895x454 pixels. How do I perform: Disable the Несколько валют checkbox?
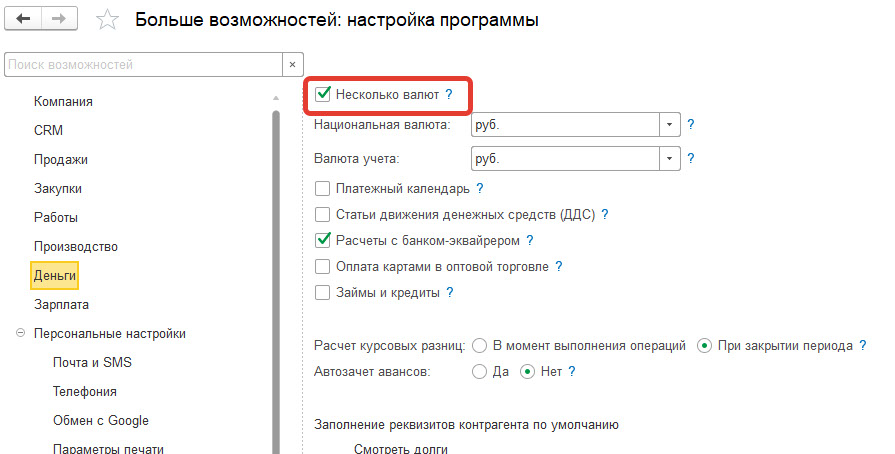tap(323, 94)
